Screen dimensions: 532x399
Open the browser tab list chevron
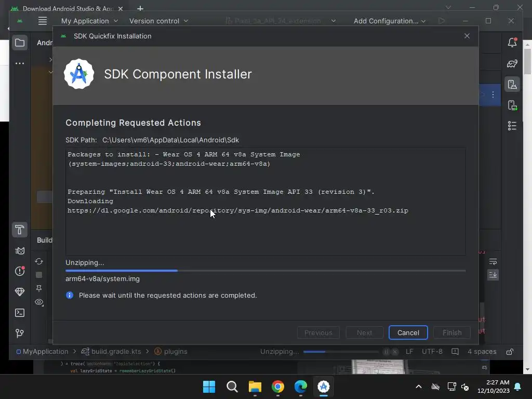click(448, 7)
